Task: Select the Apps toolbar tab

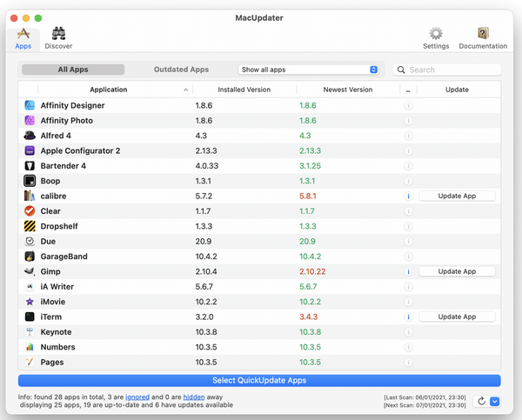Action: coord(23,37)
